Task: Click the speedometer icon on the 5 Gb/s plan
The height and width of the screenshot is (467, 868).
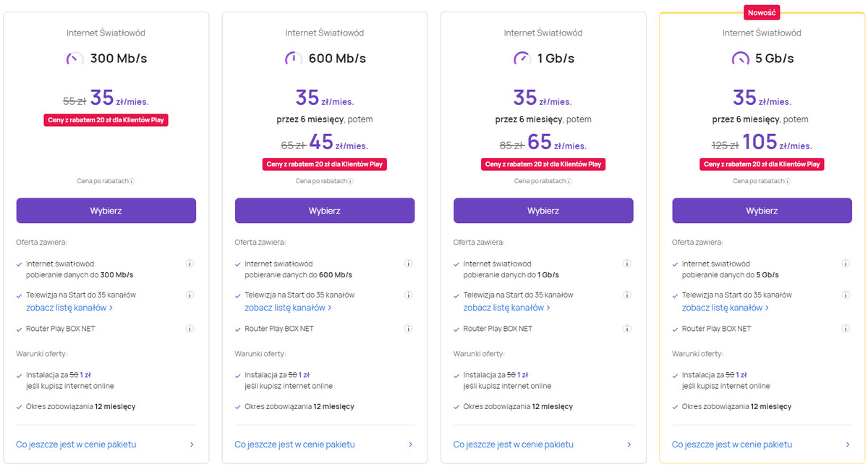Action: tap(740, 58)
